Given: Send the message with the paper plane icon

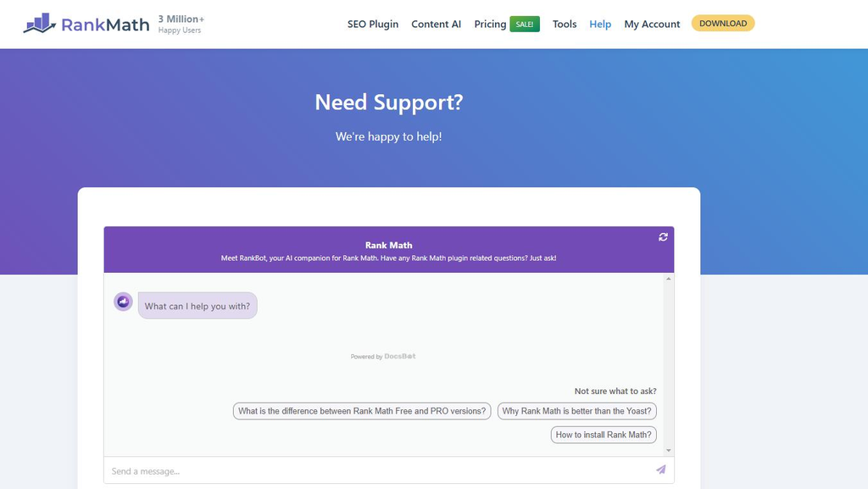Looking at the screenshot, I should click(x=661, y=470).
